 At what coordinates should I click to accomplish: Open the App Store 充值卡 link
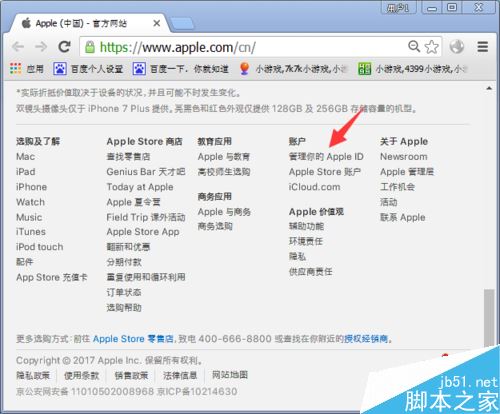click(52, 277)
